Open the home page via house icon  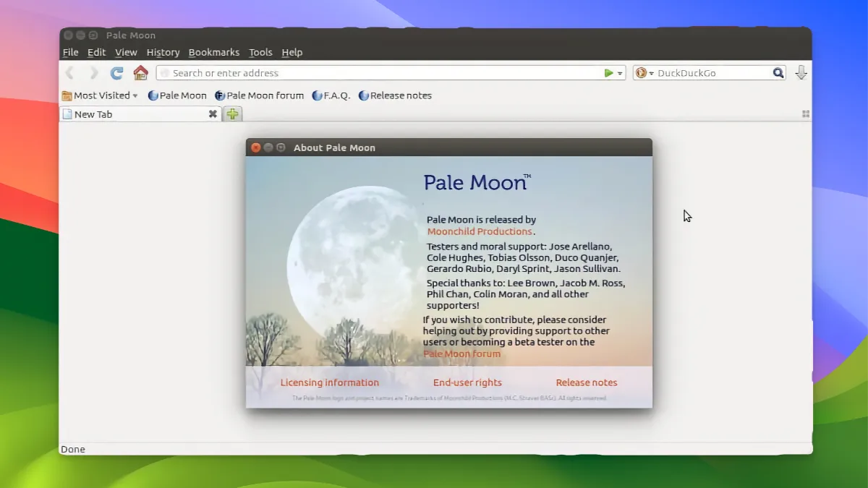(x=140, y=72)
